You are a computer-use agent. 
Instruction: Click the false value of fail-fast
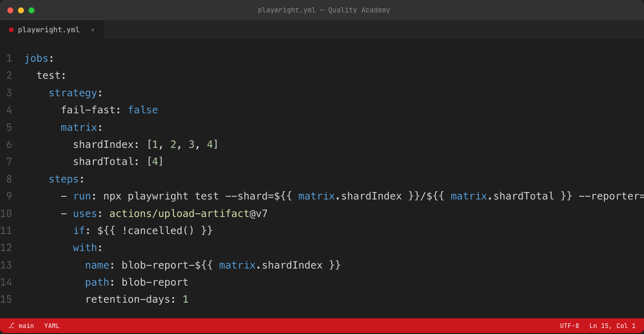[143, 110]
